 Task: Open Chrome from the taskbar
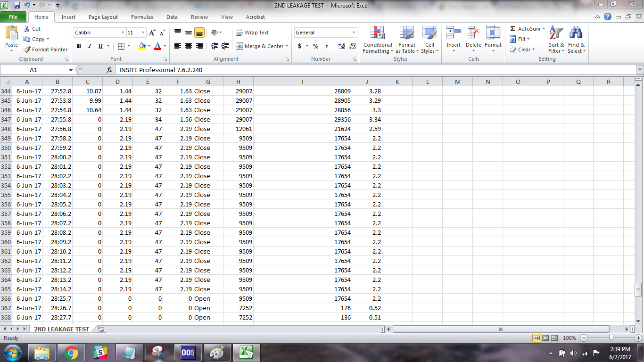[x=71, y=353]
